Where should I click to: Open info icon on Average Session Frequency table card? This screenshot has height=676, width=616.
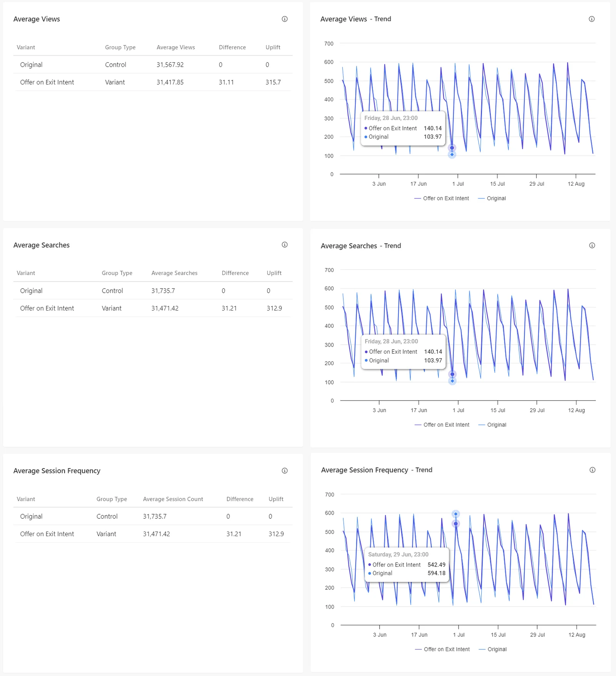tap(285, 470)
